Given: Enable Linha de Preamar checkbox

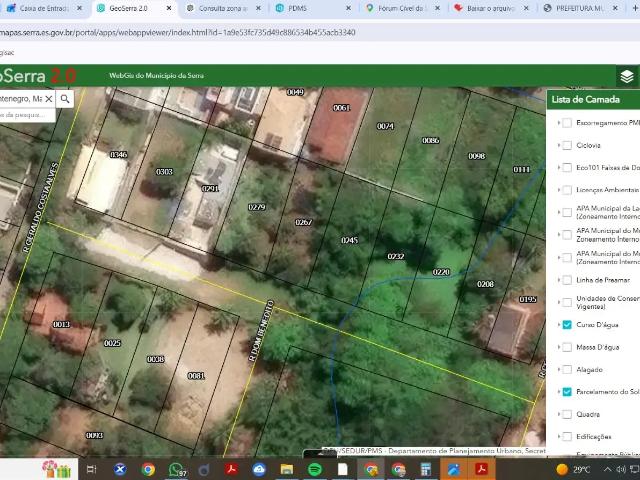Looking at the screenshot, I should pos(567,280).
